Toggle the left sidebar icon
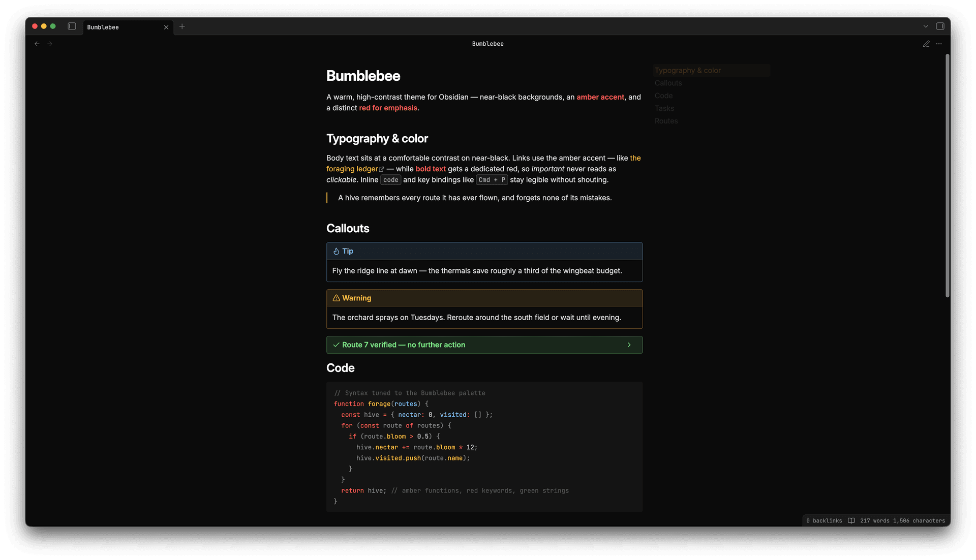 (x=72, y=26)
